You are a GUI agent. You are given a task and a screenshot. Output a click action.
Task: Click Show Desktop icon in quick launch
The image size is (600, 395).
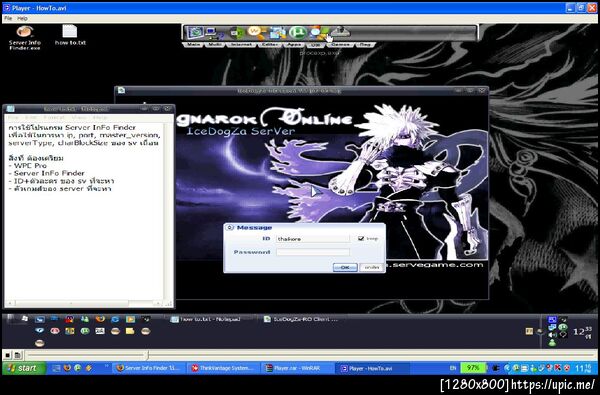[x=56, y=368]
